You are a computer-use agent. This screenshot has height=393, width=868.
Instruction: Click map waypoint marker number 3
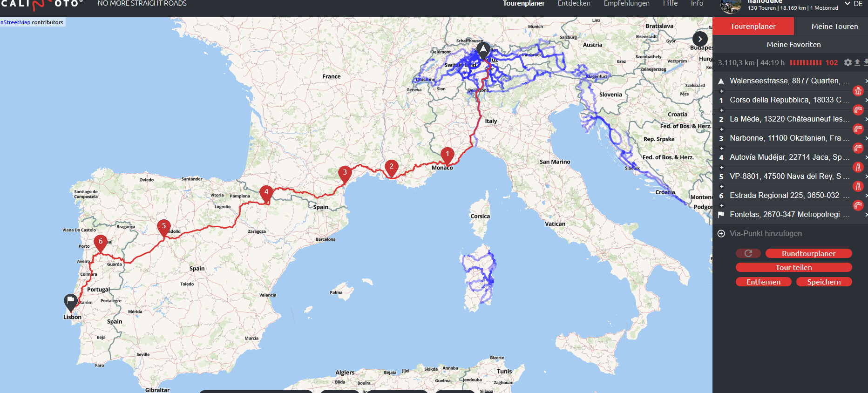pyautogui.click(x=345, y=173)
